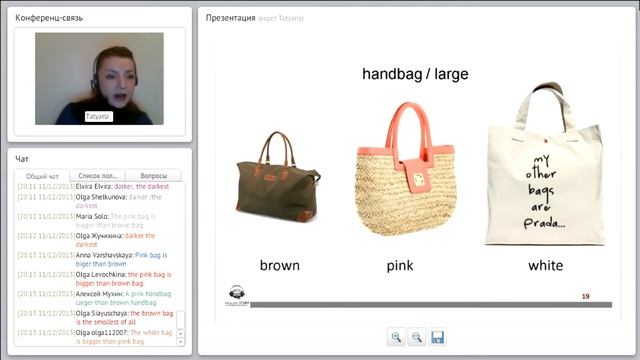Click the chat scrollbar down arrow
This screenshot has height=360, width=640.
180,342
